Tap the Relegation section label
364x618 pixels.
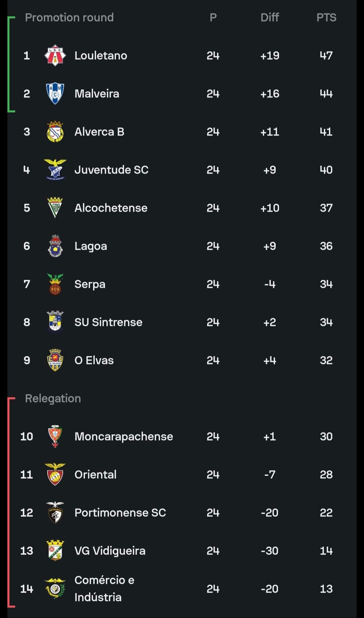[53, 399]
